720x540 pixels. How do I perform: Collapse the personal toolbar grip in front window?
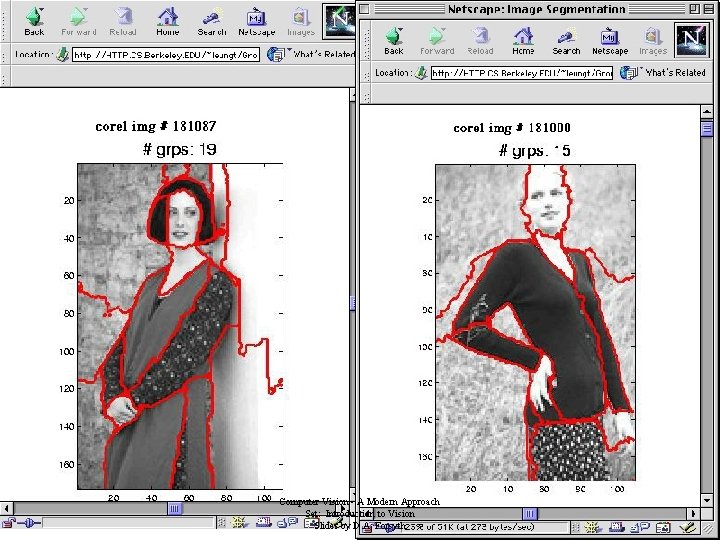(366, 94)
